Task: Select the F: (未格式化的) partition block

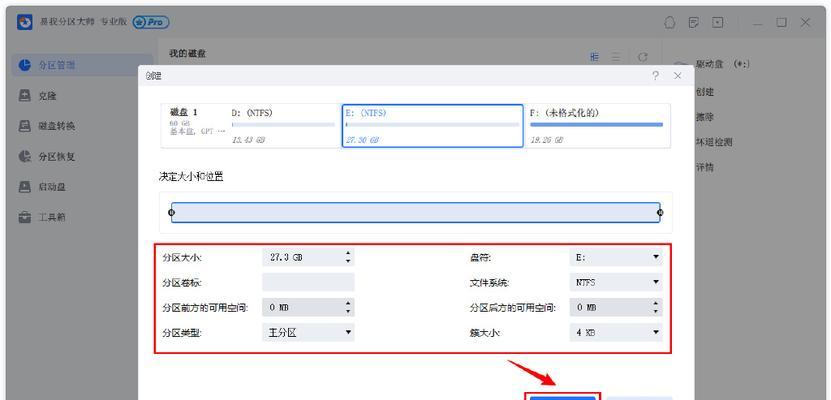Action: [597, 126]
